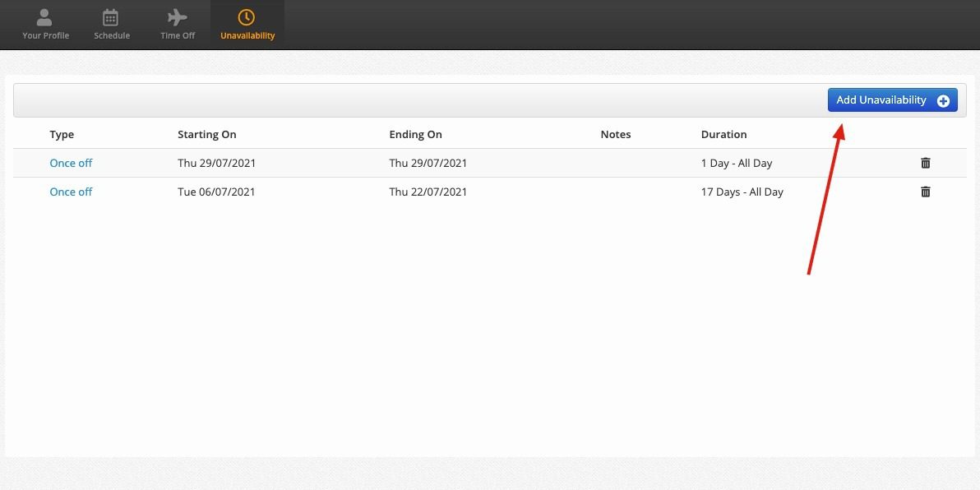Click the Thu 22/07/2021 end date
The width and height of the screenshot is (980, 490).
tap(428, 192)
